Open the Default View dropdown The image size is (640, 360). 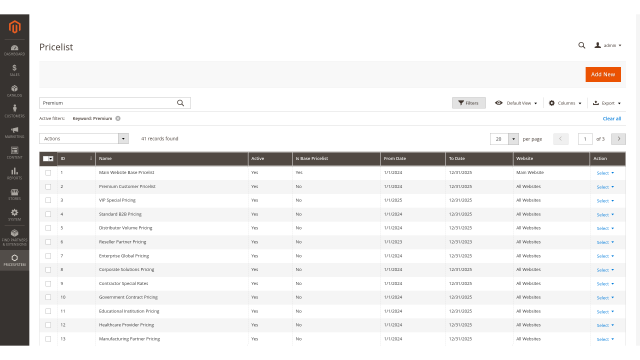[516, 103]
